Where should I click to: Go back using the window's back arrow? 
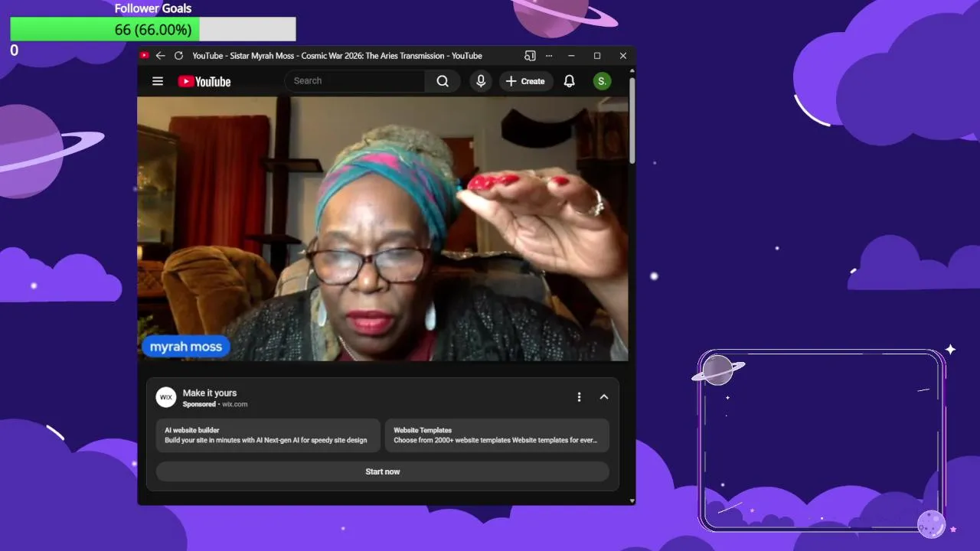pyautogui.click(x=160, y=56)
